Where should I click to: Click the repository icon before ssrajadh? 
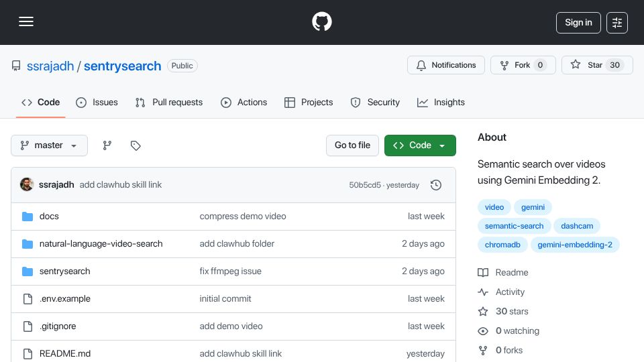(16, 66)
